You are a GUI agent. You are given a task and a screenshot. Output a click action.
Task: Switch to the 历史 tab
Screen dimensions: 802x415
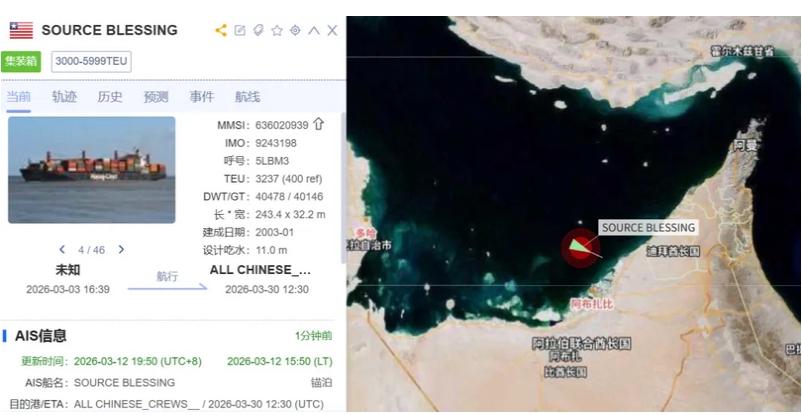[110, 97]
